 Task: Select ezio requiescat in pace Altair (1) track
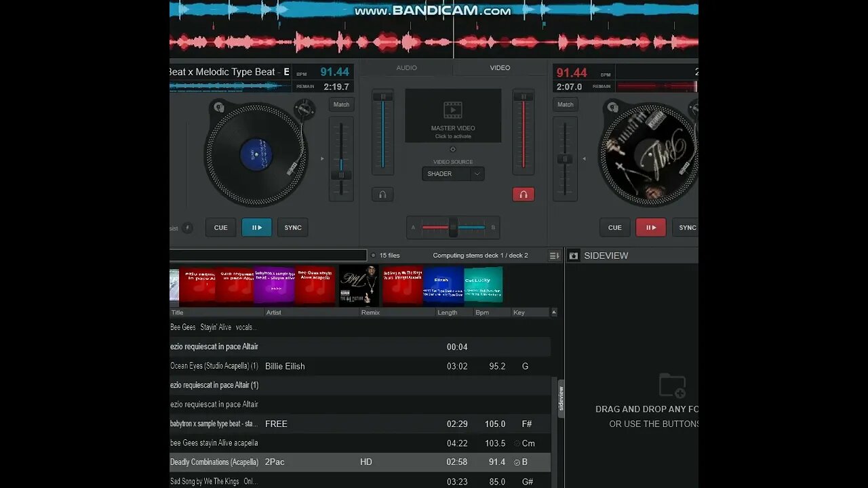click(x=360, y=385)
